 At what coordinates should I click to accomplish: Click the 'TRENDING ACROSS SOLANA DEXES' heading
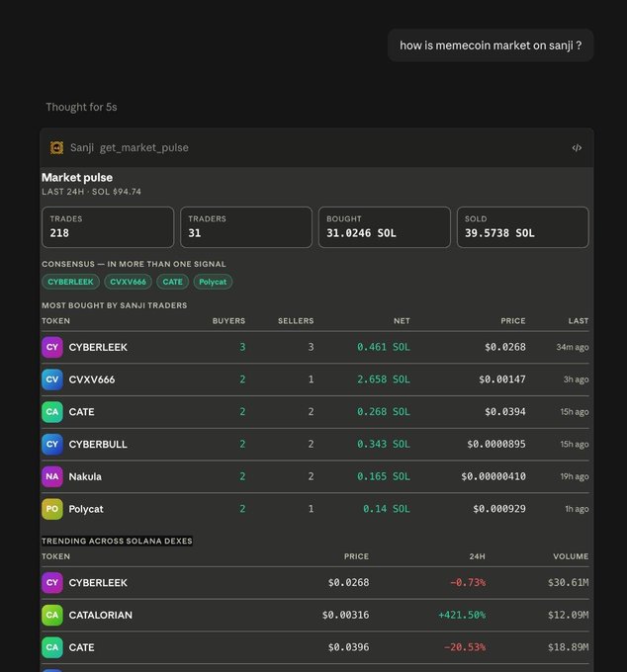tap(117, 541)
